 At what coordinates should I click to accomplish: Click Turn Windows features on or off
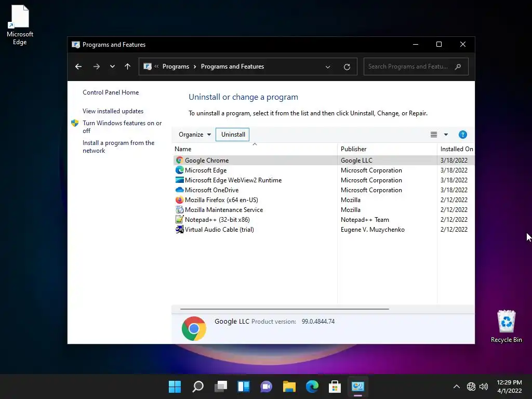(x=122, y=127)
